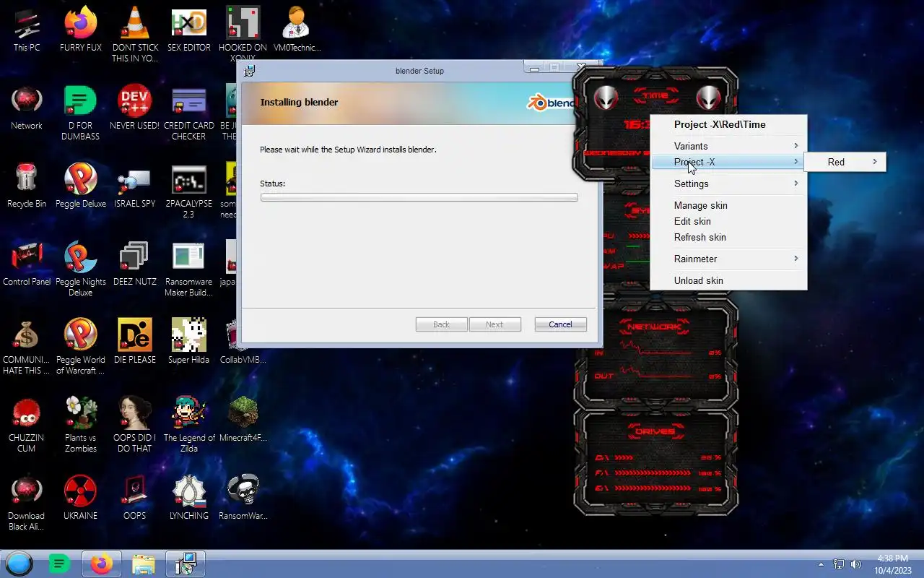Open the OOPS DID I DO THAT shortcut
Viewport: 924px width, 578px height.
(x=135, y=424)
